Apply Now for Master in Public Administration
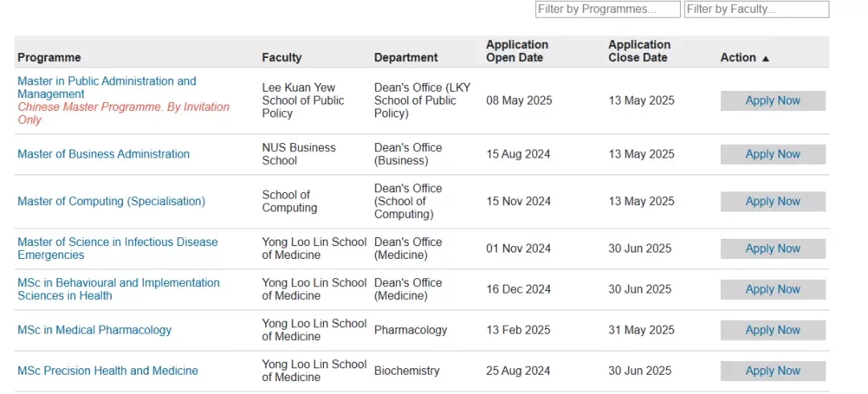 (773, 101)
